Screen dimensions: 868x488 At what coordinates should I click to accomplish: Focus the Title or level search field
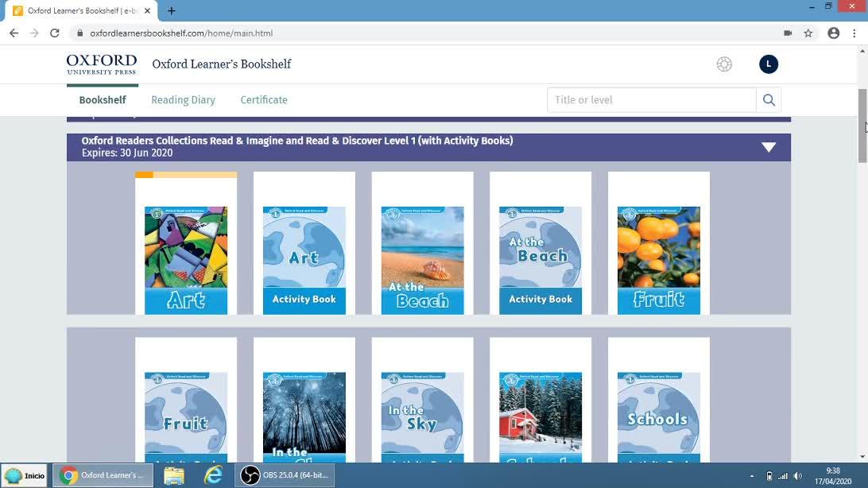click(x=652, y=100)
